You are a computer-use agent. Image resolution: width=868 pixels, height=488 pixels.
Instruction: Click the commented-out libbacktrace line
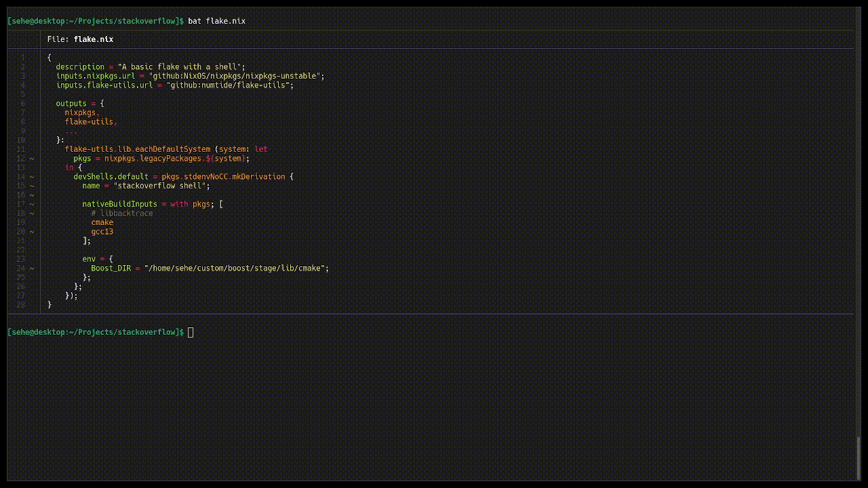tap(122, 213)
